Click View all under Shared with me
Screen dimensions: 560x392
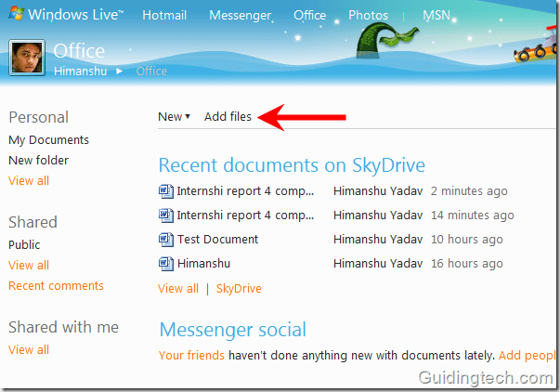pos(29,350)
